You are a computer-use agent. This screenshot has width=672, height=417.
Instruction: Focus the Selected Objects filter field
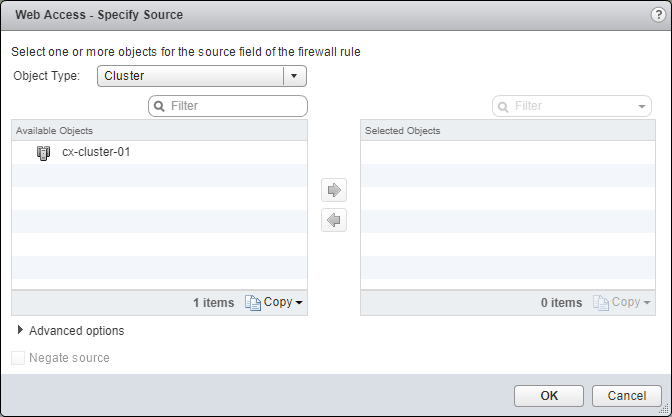(572, 105)
